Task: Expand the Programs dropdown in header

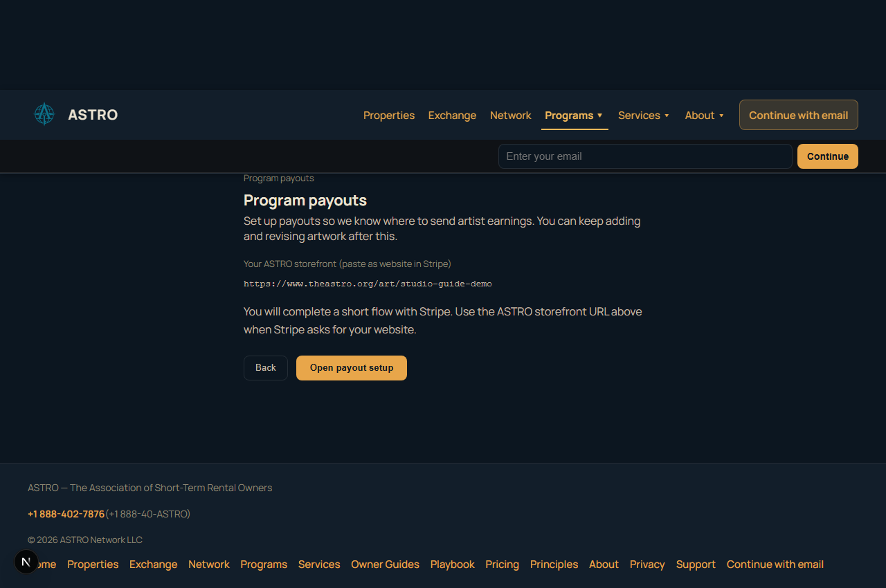Action: pos(574,116)
